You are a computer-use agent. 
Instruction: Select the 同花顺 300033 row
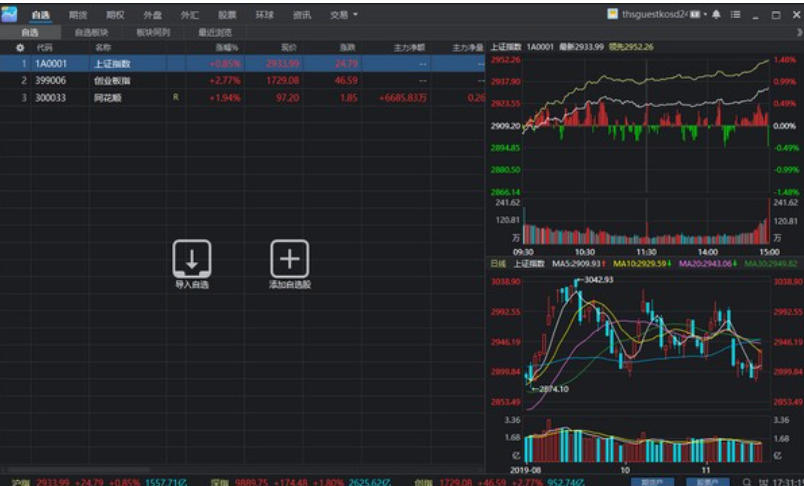click(242, 97)
